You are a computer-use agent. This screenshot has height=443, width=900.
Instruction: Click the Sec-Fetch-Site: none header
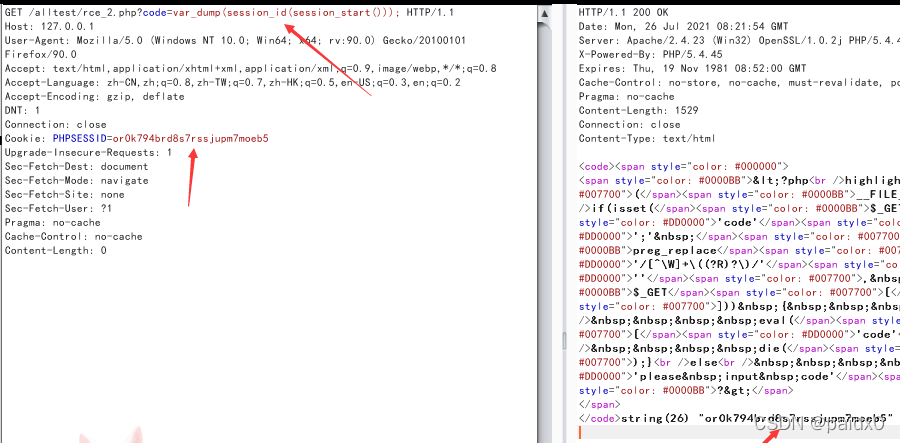(64, 195)
